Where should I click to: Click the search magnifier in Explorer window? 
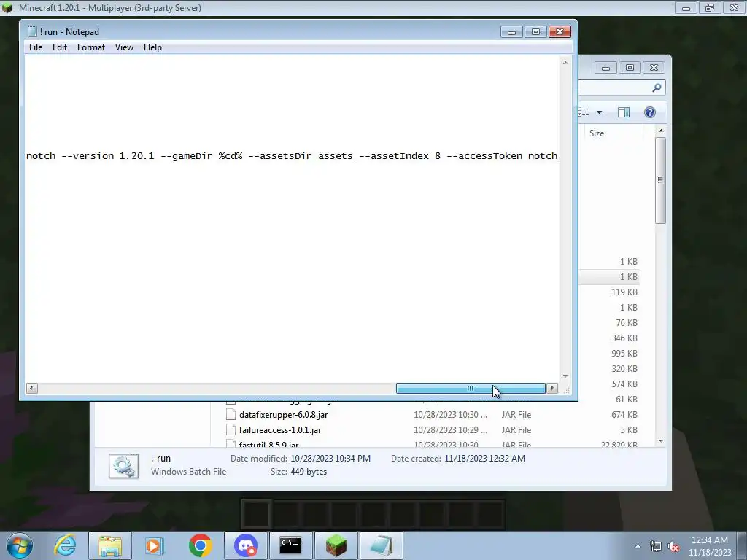[657, 87]
